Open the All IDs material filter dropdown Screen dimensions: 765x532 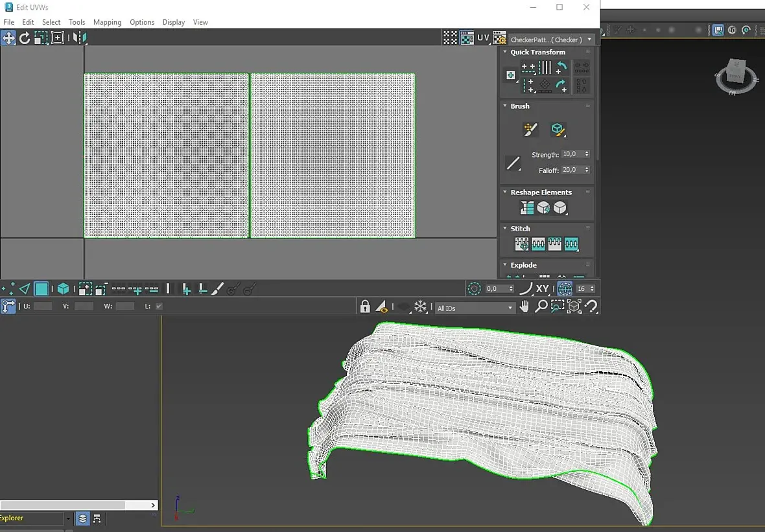coord(475,308)
